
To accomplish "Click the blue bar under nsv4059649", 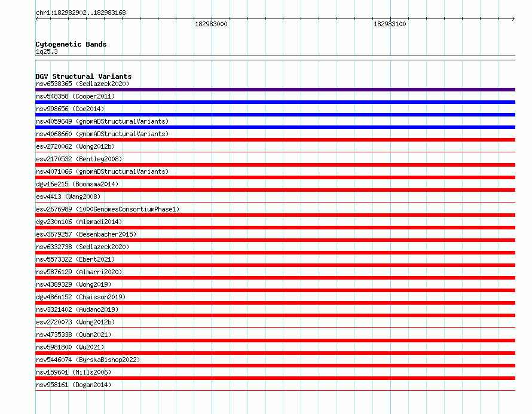I will click(275, 127).
